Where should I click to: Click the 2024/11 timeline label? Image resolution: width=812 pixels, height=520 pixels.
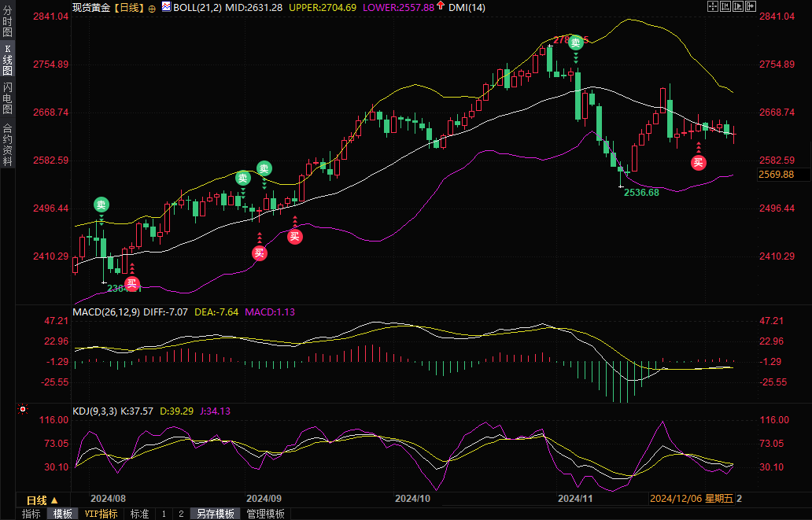tap(575, 498)
